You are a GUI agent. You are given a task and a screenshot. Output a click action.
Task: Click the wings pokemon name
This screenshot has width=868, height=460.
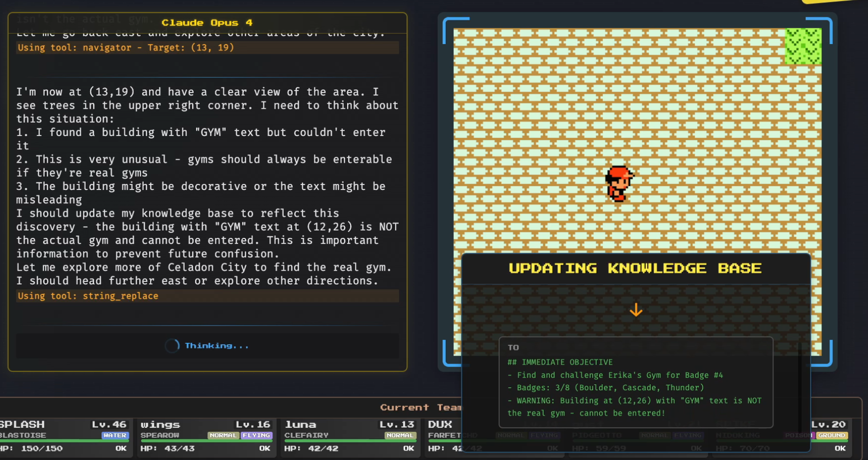coord(160,424)
